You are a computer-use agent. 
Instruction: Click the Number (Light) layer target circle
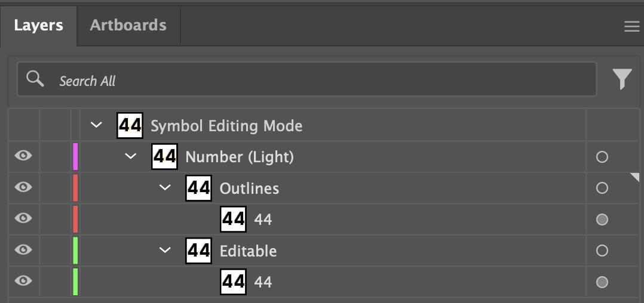tap(602, 157)
